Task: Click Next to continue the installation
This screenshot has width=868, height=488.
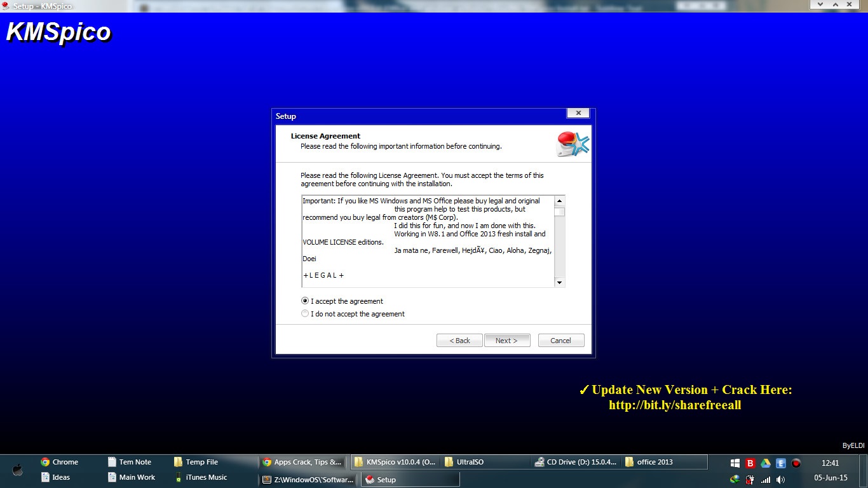Action: [x=506, y=341]
